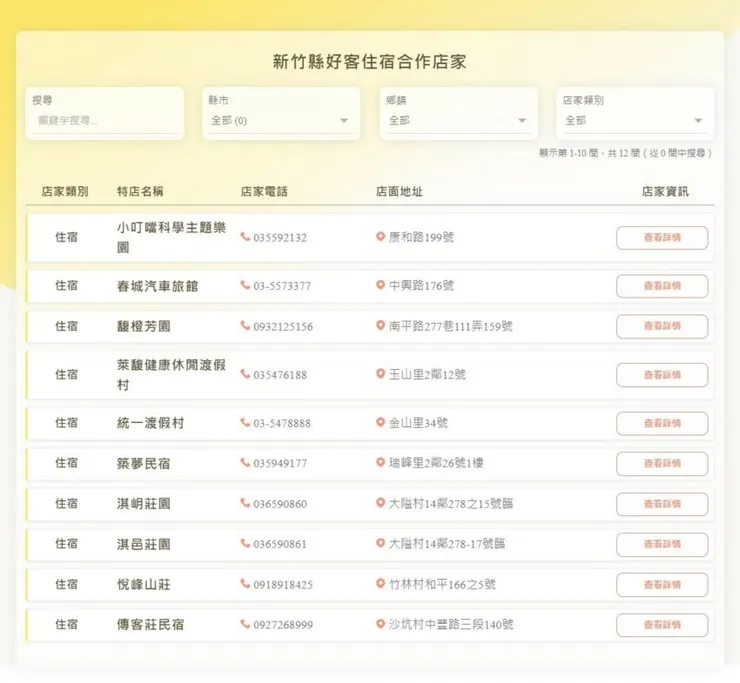The height and width of the screenshot is (683, 740).
Task: Click the phone icon beside 0918918425
Action: click(x=245, y=584)
